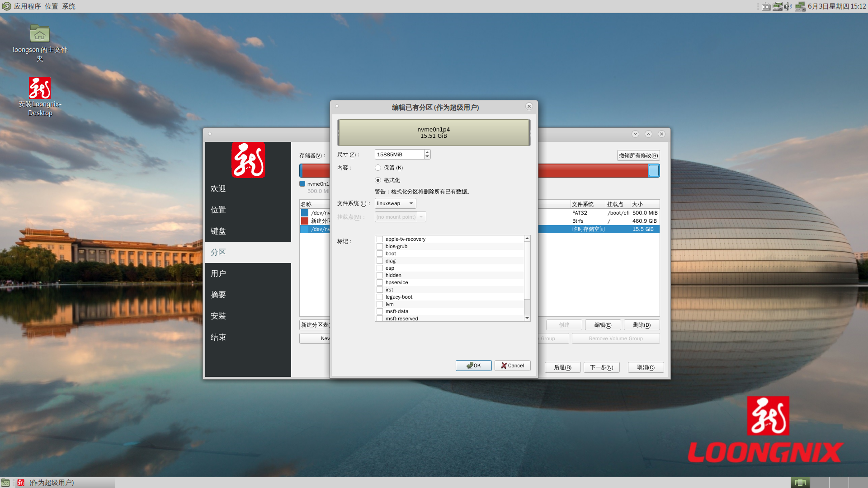Confirm changes with the OK button
Image resolution: width=868 pixels, height=488 pixels.
click(x=473, y=365)
